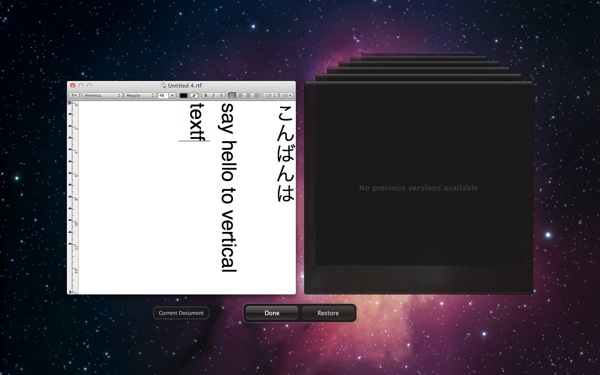This screenshot has width=600, height=375.
Task: Select the highlighted first alignment button
Action: pos(232,95)
